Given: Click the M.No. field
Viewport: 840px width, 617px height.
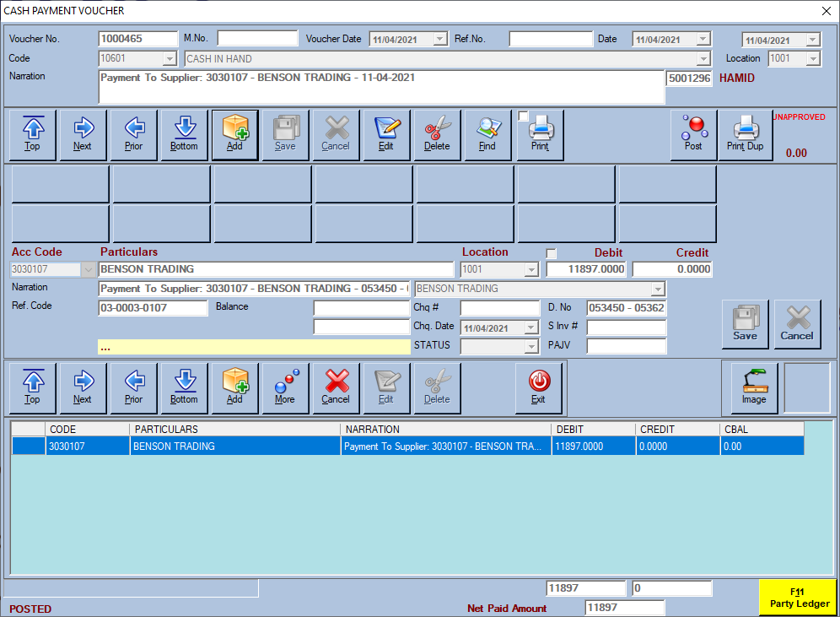Looking at the screenshot, I should point(258,38).
